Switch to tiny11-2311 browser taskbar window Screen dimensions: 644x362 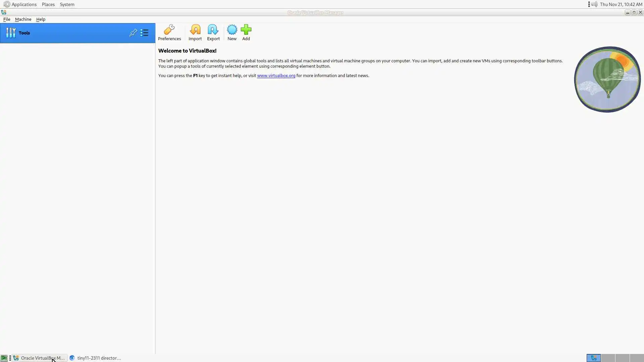click(x=96, y=358)
